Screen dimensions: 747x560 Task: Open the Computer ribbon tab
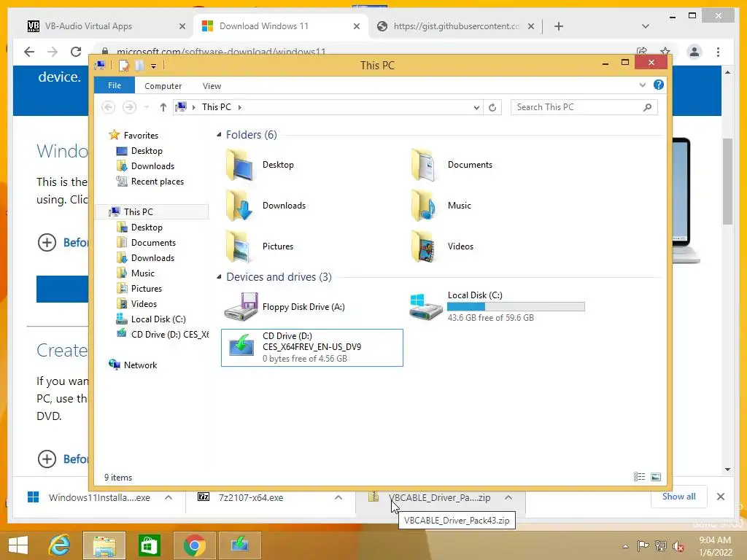(163, 86)
